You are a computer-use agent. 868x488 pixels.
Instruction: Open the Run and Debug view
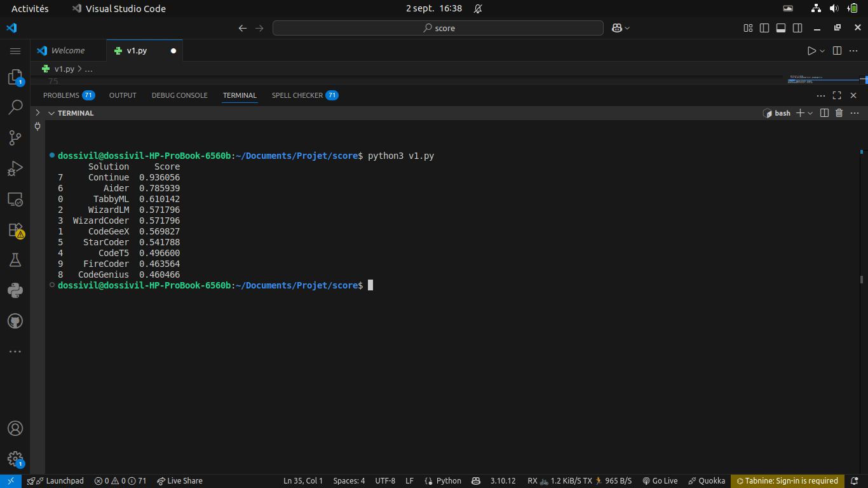15,168
